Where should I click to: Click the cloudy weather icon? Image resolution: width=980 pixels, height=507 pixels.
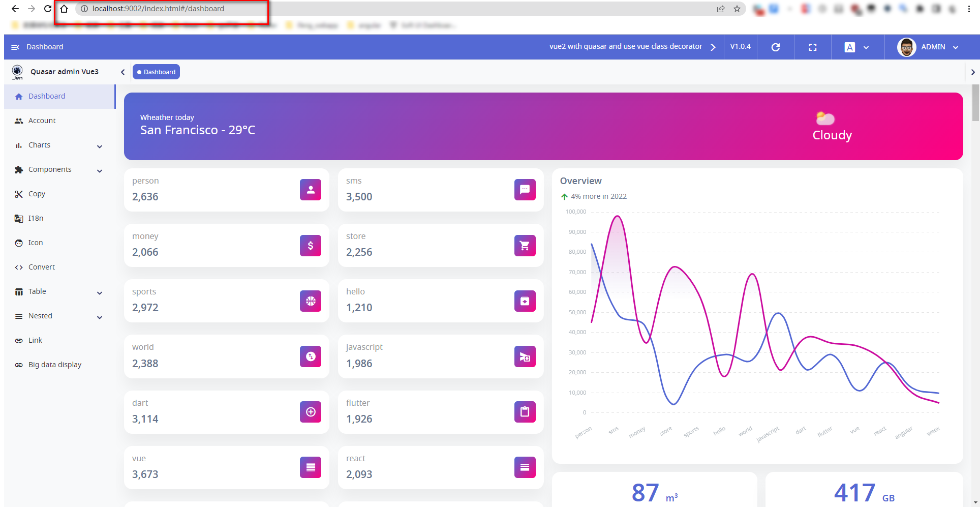click(825, 118)
